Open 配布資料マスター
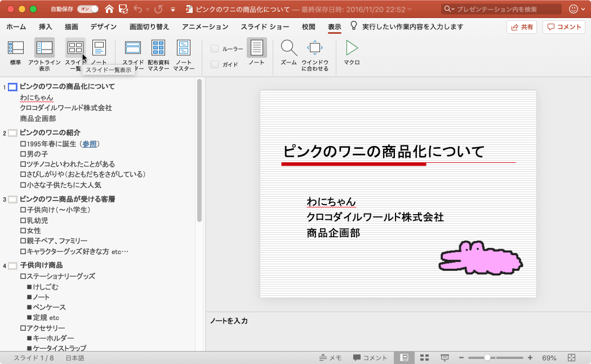591x364 pixels. (x=158, y=54)
